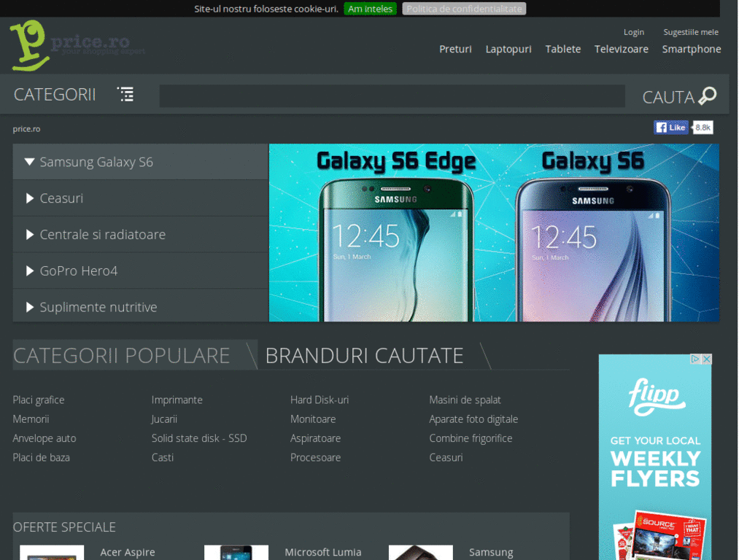Click the Facebook Like button
747x560 pixels.
pyautogui.click(x=671, y=127)
